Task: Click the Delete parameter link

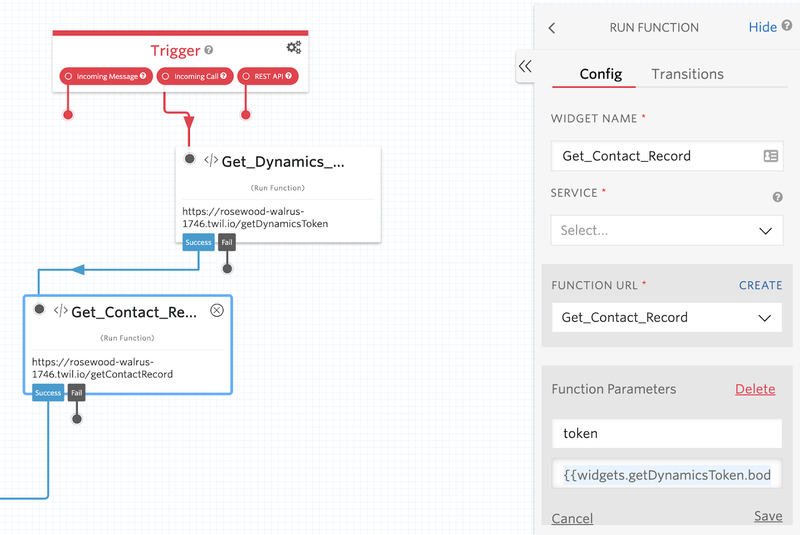Action: click(754, 389)
